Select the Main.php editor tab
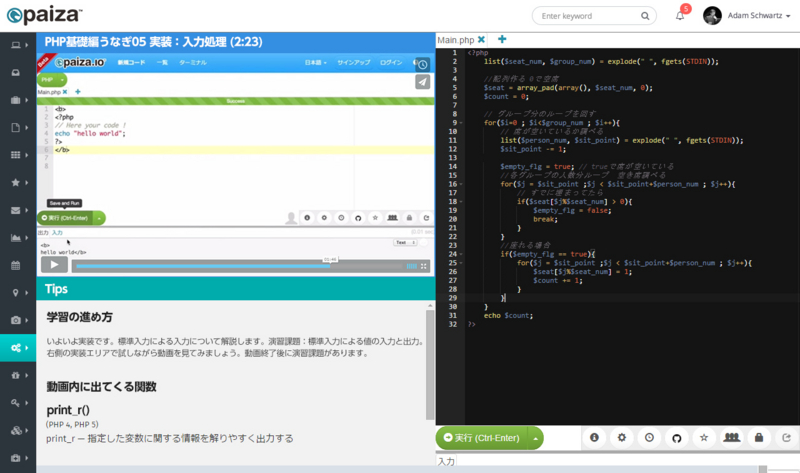The width and height of the screenshot is (800, 473). [456, 40]
